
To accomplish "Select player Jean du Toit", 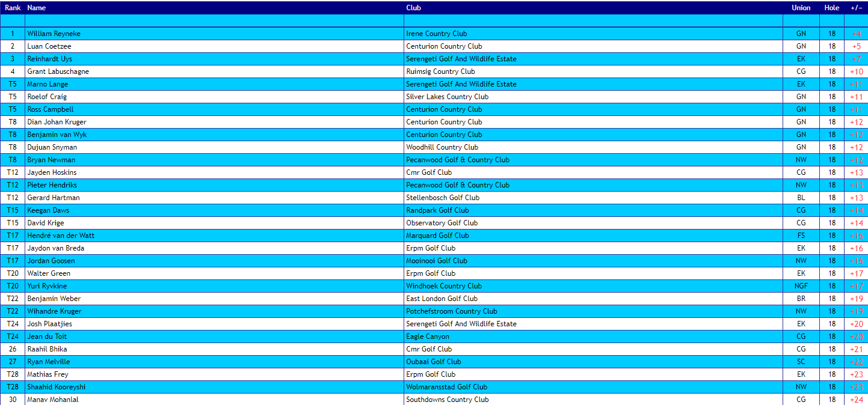I will click(47, 336).
